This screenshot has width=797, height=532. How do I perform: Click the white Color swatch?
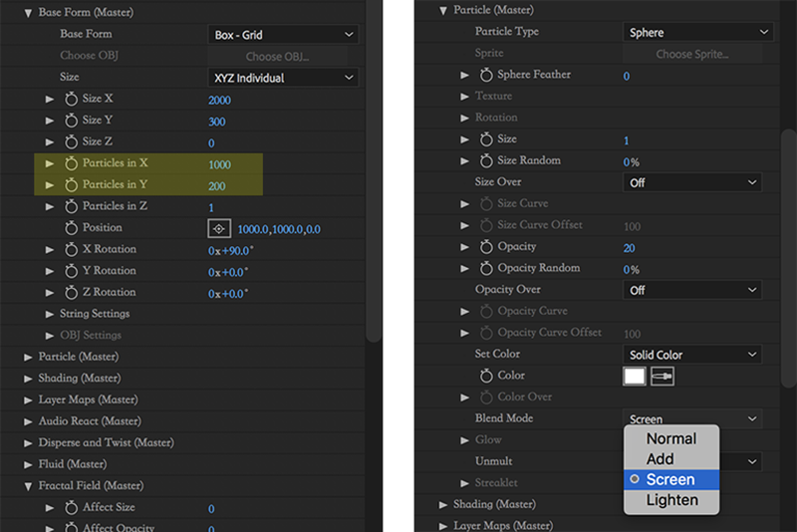pos(634,376)
